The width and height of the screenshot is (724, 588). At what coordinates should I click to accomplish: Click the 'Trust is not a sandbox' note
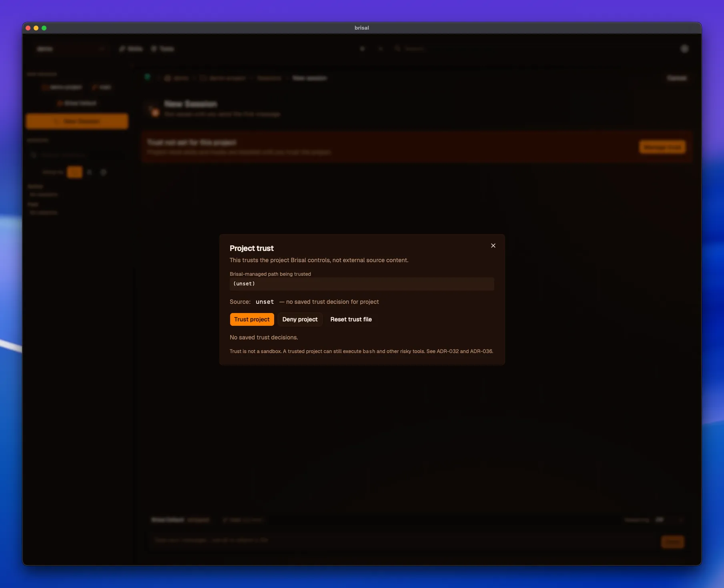coord(361,351)
